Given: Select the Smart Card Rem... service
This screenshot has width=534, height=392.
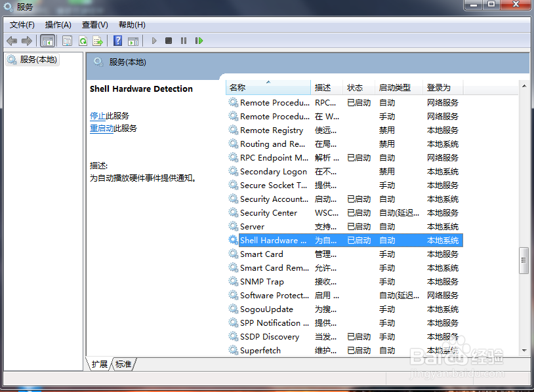Looking at the screenshot, I should pos(344,268).
